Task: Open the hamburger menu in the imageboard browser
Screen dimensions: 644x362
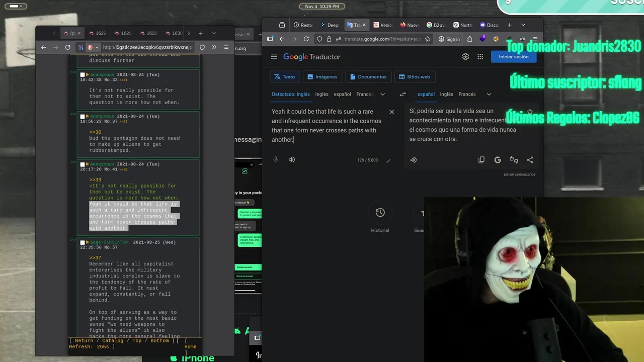Action: pyautogui.click(x=226, y=47)
